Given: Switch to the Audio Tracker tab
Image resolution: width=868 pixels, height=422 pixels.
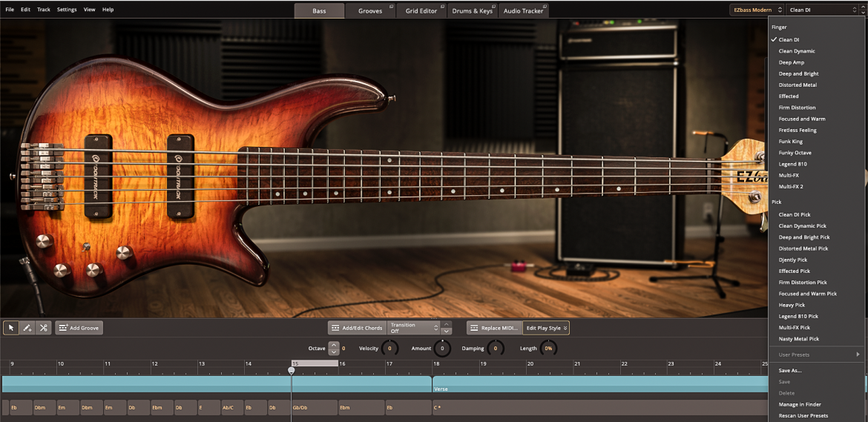Looking at the screenshot, I should [523, 10].
